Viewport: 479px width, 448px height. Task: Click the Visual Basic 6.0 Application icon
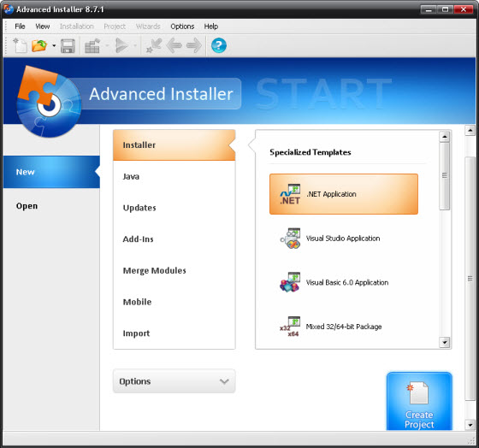click(290, 282)
